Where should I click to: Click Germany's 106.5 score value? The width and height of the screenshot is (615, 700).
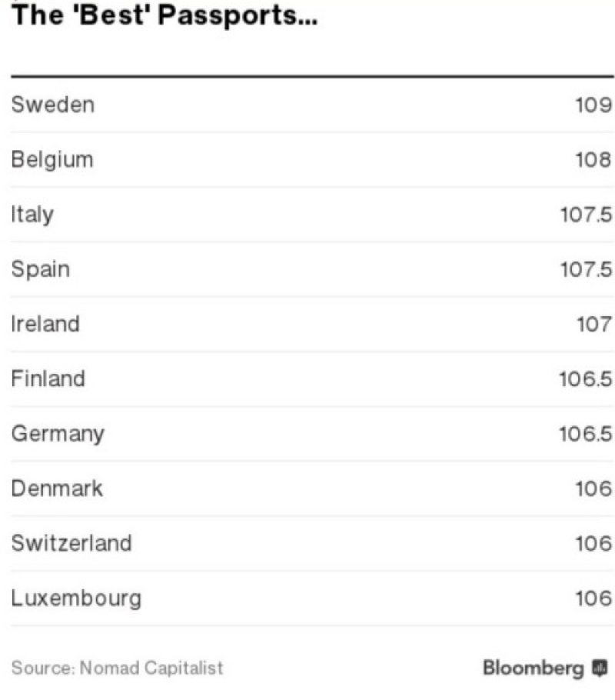coord(586,433)
